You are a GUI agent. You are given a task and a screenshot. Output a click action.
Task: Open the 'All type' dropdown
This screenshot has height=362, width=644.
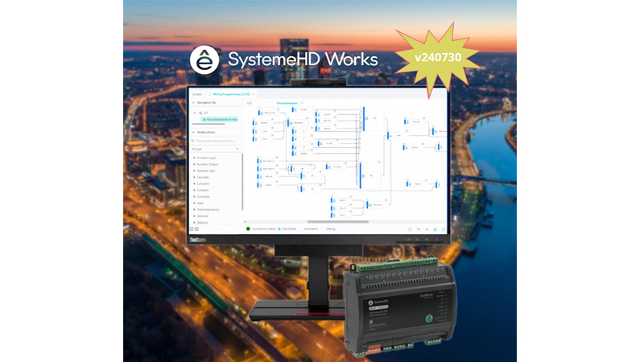tap(216, 149)
